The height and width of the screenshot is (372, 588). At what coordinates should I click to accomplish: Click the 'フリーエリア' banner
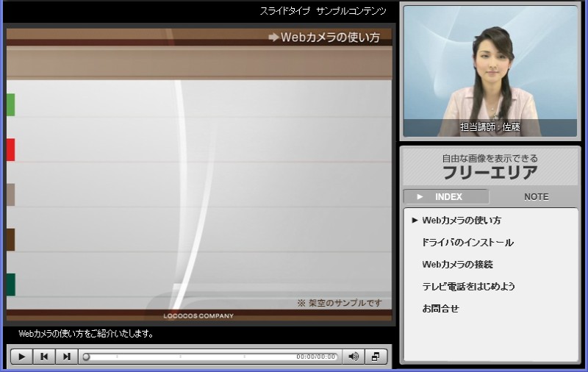point(490,167)
